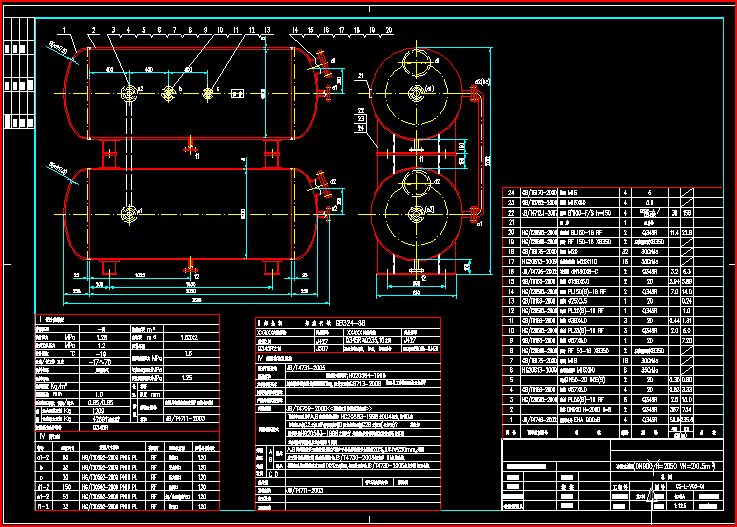Click scale value '1:12.5' in title block
The image size is (737, 527).
click(680, 506)
